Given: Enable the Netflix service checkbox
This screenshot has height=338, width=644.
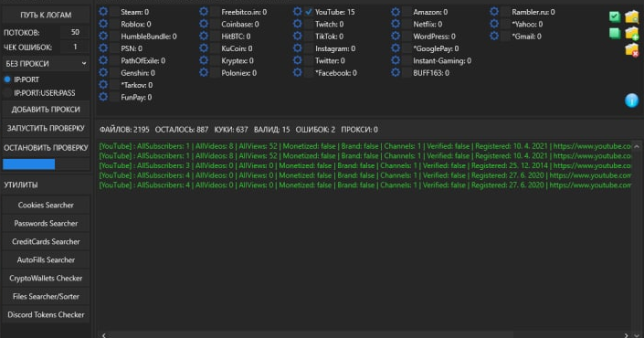Looking at the screenshot, I should (x=406, y=24).
